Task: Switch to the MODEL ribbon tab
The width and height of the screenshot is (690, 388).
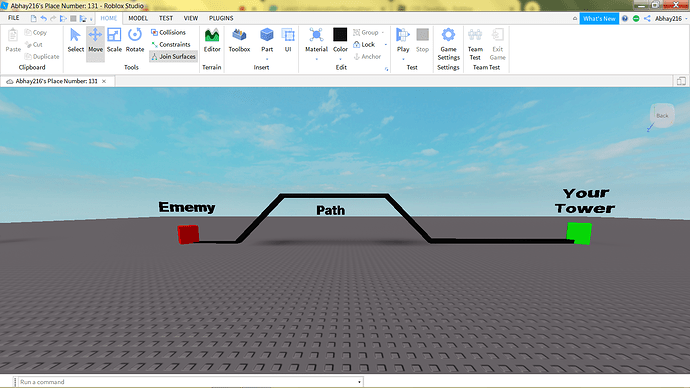Action: [x=138, y=18]
